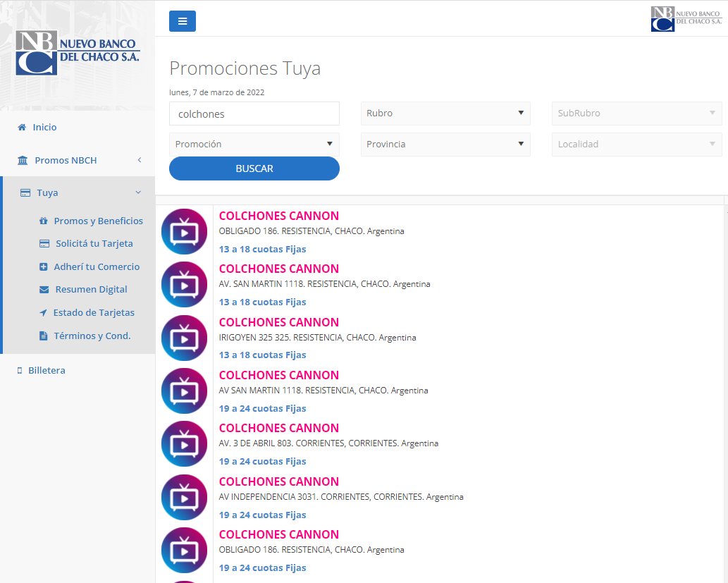Click the search field containing colchones

click(254, 113)
